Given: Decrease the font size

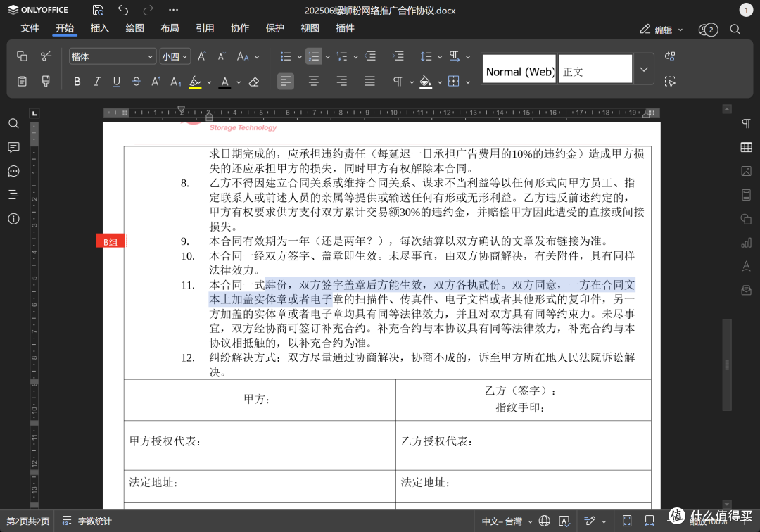Looking at the screenshot, I should click(x=222, y=56).
